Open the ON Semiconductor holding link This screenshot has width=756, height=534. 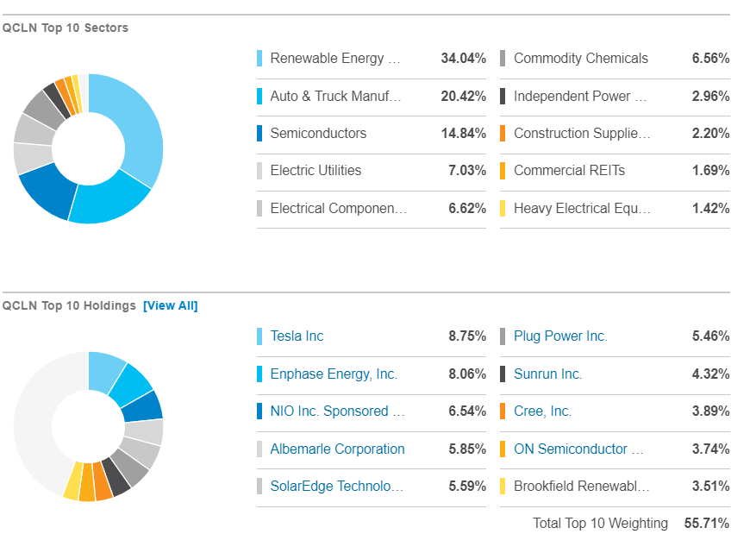pyautogui.click(x=578, y=449)
